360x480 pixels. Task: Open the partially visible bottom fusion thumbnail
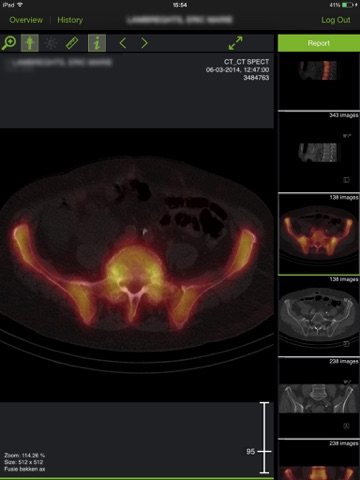(319, 460)
